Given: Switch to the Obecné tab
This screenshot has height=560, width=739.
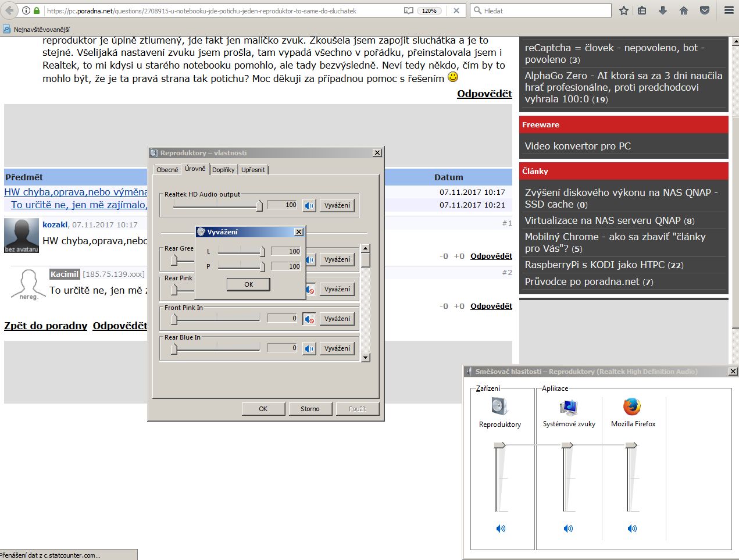Looking at the screenshot, I should click(167, 170).
